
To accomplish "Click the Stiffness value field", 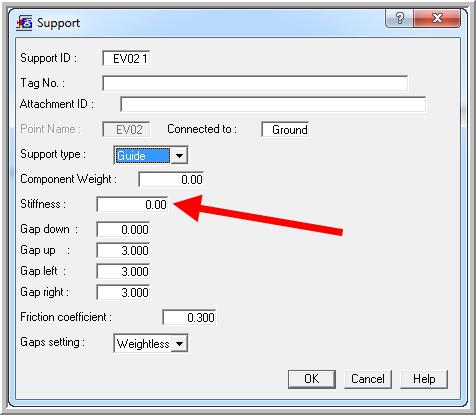I will tap(132, 204).
